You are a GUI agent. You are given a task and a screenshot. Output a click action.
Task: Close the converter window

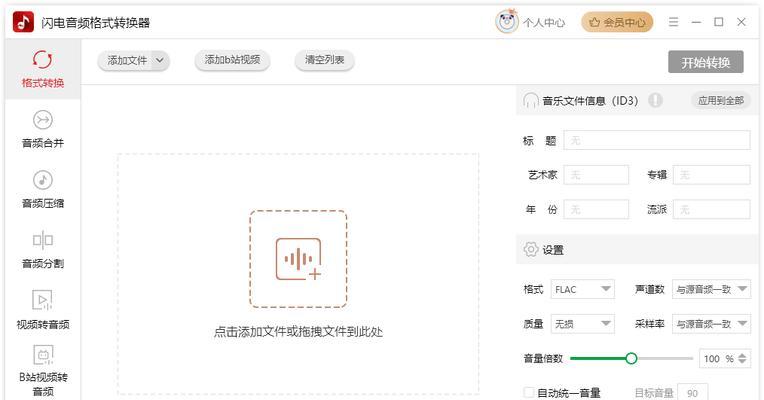[741, 22]
